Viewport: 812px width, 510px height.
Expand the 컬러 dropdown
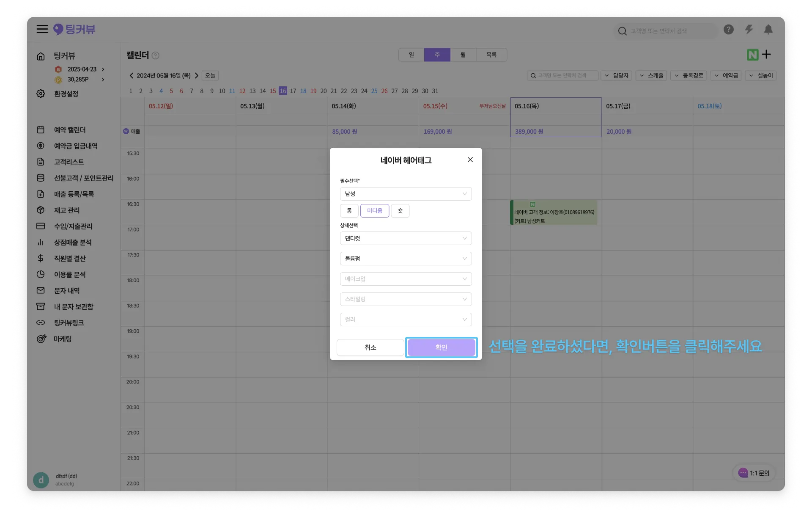[x=406, y=320]
